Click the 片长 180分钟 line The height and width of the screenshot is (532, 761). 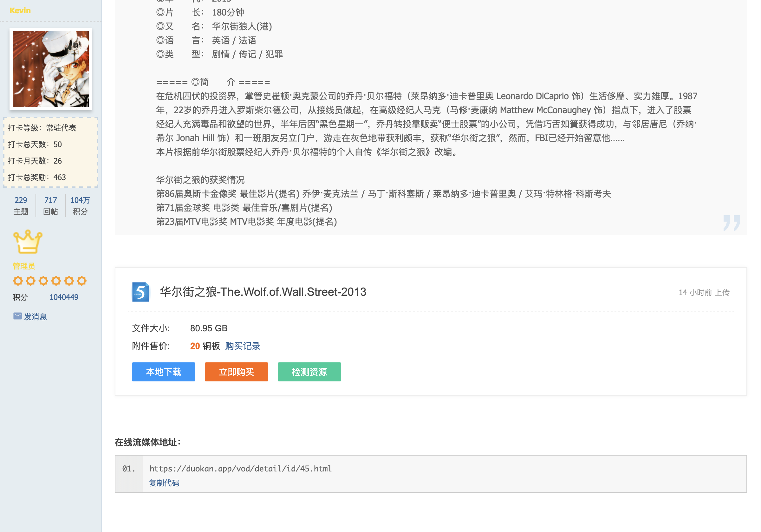point(200,13)
